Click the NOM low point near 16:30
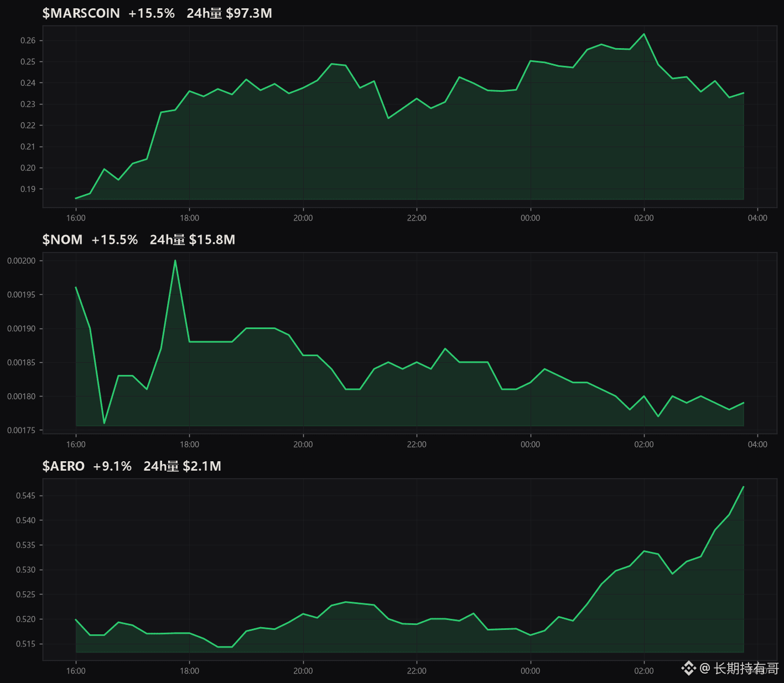784x683 pixels. (x=104, y=423)
